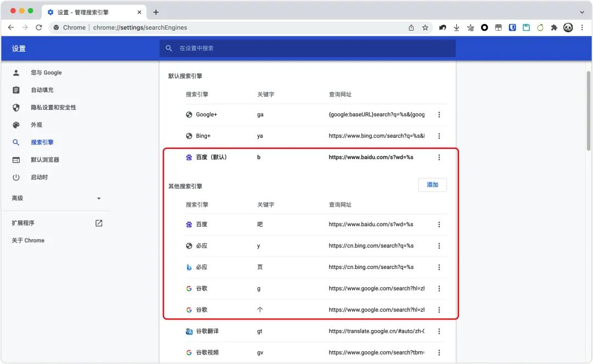Open 启动时 settings section
The image size is (593, 364).
(39, 177)
